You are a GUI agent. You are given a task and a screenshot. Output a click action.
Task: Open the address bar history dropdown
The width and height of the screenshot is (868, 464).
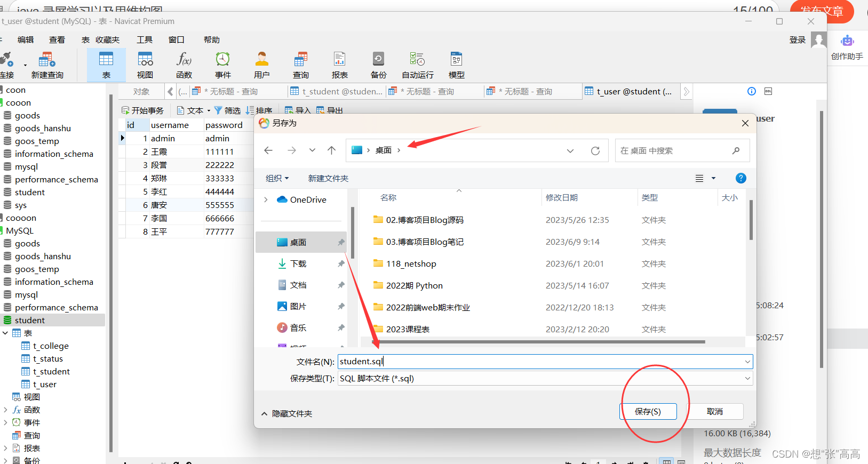click(x=570, y=151)
